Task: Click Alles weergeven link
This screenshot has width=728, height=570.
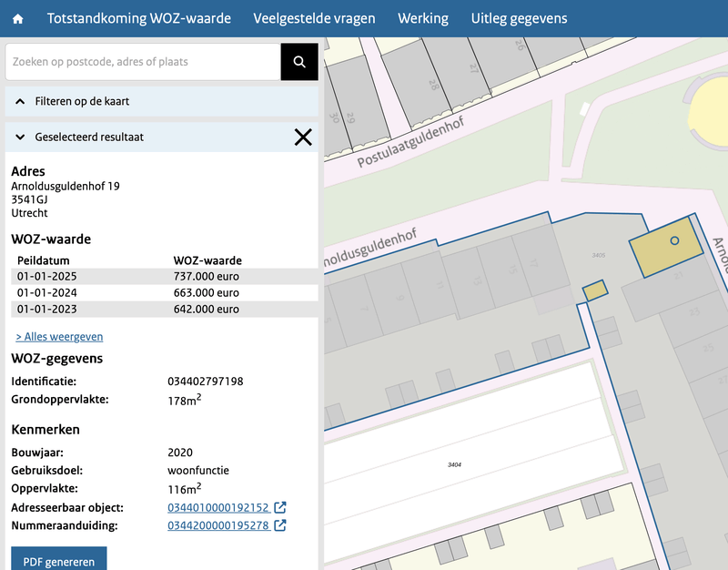Action: pos(59,337)
